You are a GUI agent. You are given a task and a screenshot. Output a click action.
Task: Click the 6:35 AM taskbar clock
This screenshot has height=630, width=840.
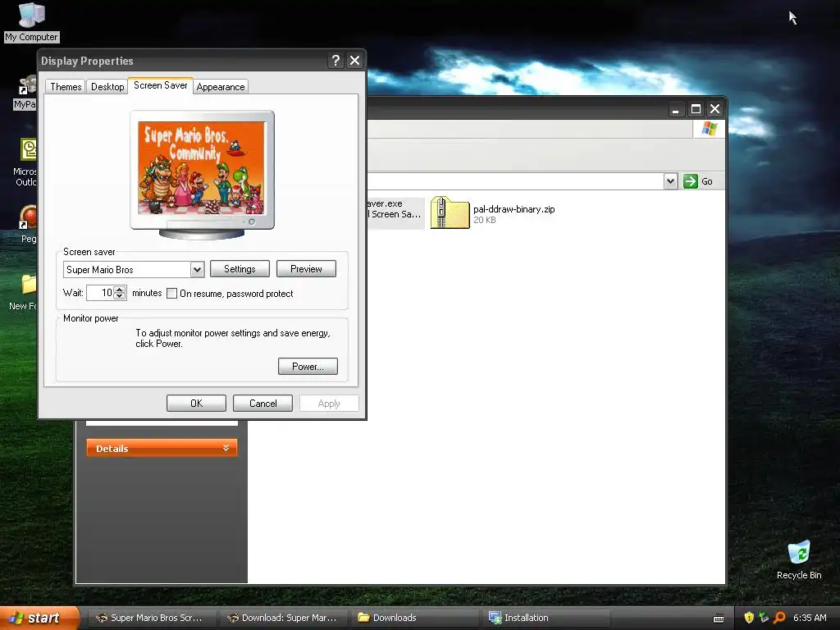(x=810, y=618)
